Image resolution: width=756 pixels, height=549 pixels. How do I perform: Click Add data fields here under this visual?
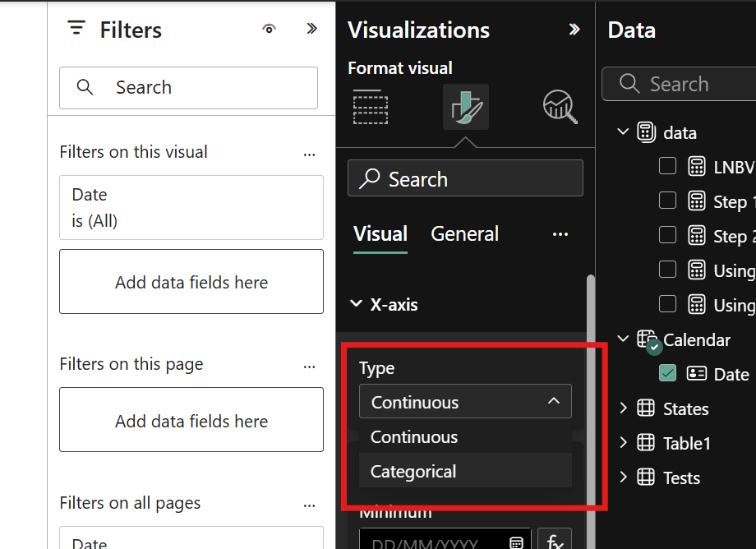coord(191,282)
